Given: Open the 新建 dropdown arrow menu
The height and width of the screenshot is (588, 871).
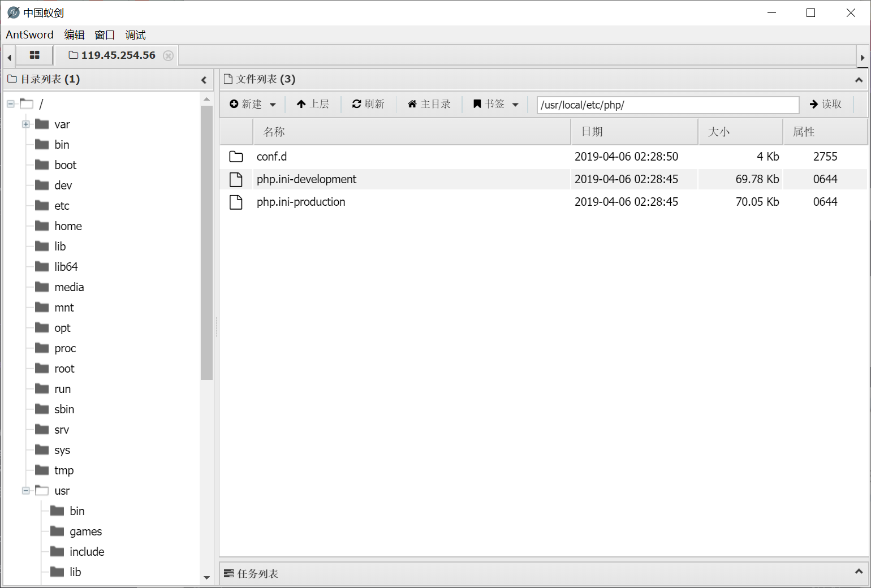Looking at the screenshot, I should tap(272, 104).
